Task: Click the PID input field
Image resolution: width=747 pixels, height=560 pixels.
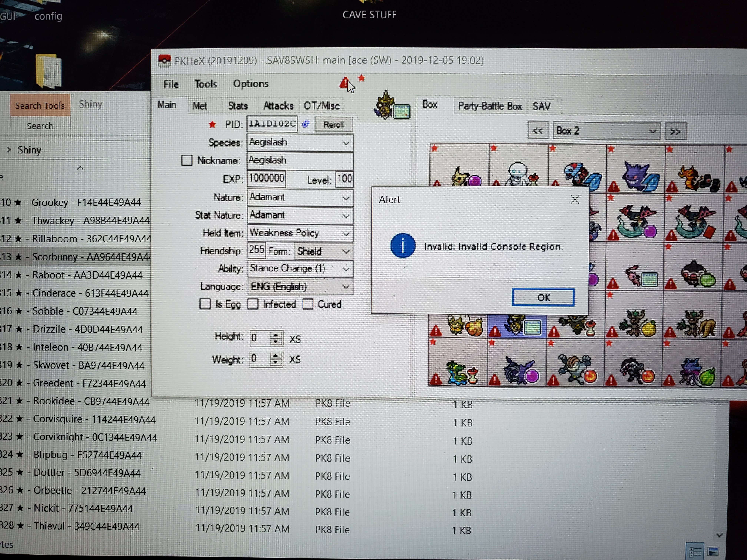Action: tap(272, 124)
